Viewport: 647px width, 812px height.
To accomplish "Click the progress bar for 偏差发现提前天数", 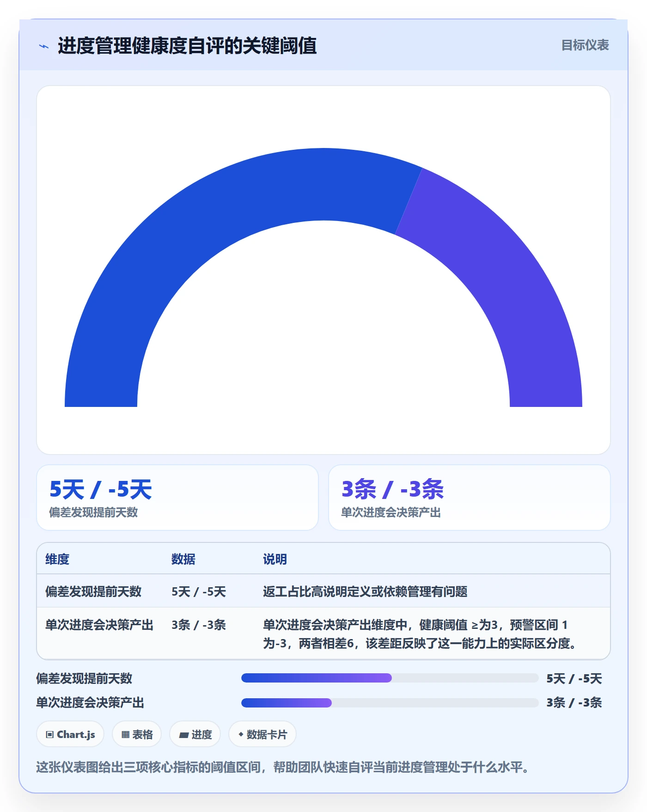I will point(390,678).
